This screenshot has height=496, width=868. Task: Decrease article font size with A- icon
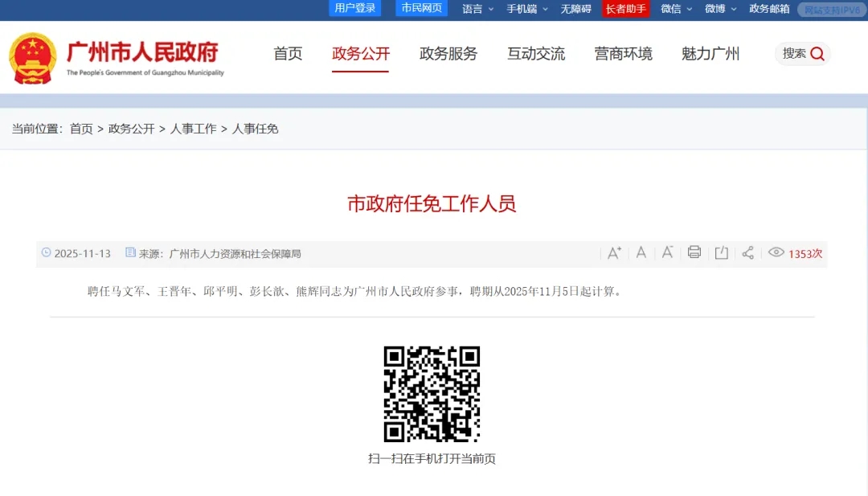[x=667, y=252]
